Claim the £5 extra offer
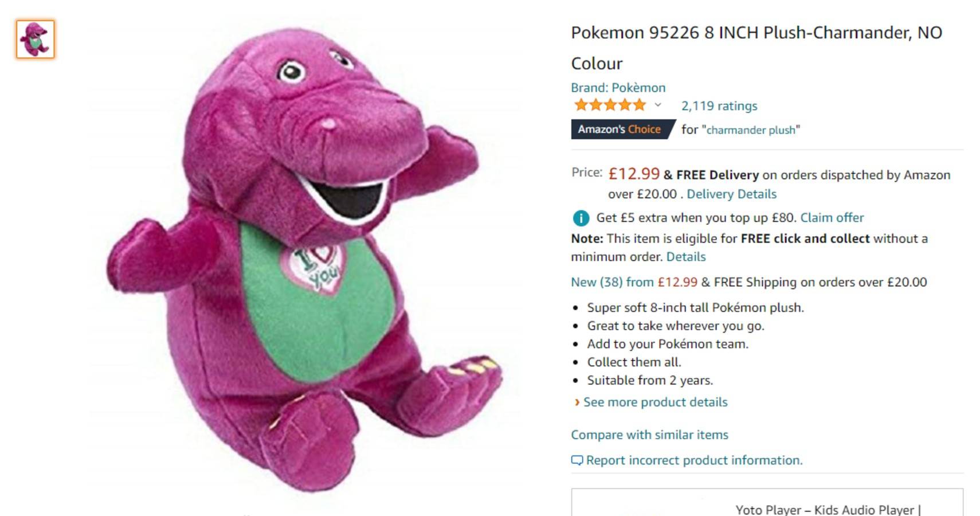980x516 pixels. tap(832, 218)
